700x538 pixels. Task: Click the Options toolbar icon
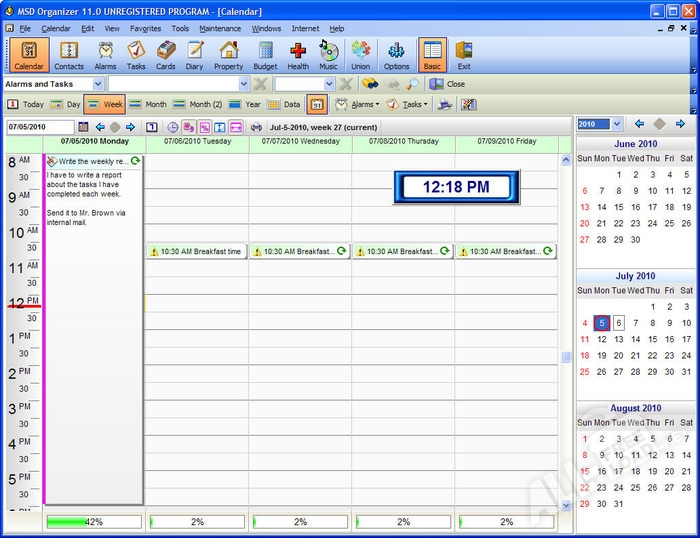click(x=396, y=55)
